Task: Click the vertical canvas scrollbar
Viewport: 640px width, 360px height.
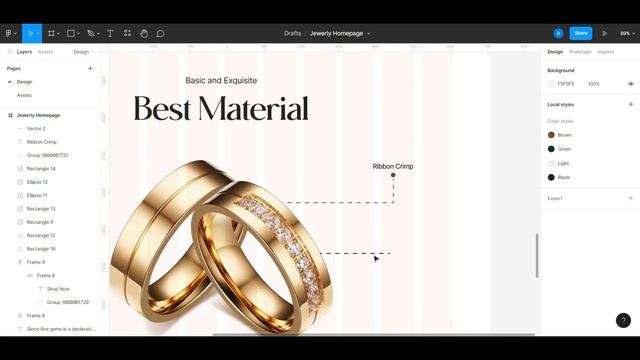Action: (537, 256)
